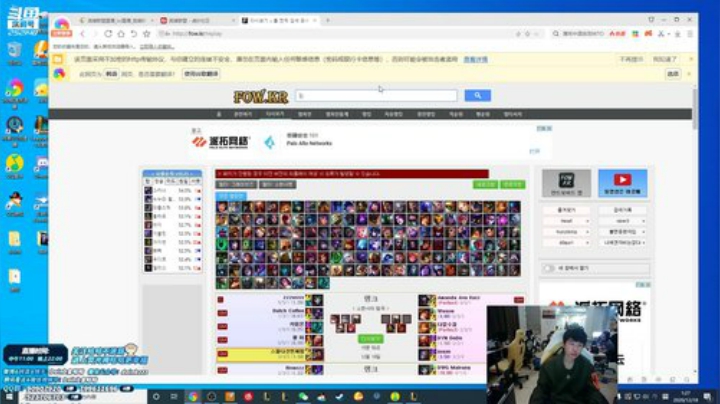720x404 pixels.
Task: Click the Palo Alto Networks banner ad
Action: point(370,141)
